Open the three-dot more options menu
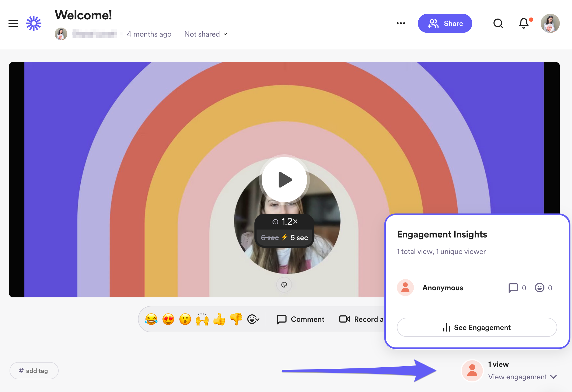The height and width of the screenshot is (392, 572). [401, 23]
